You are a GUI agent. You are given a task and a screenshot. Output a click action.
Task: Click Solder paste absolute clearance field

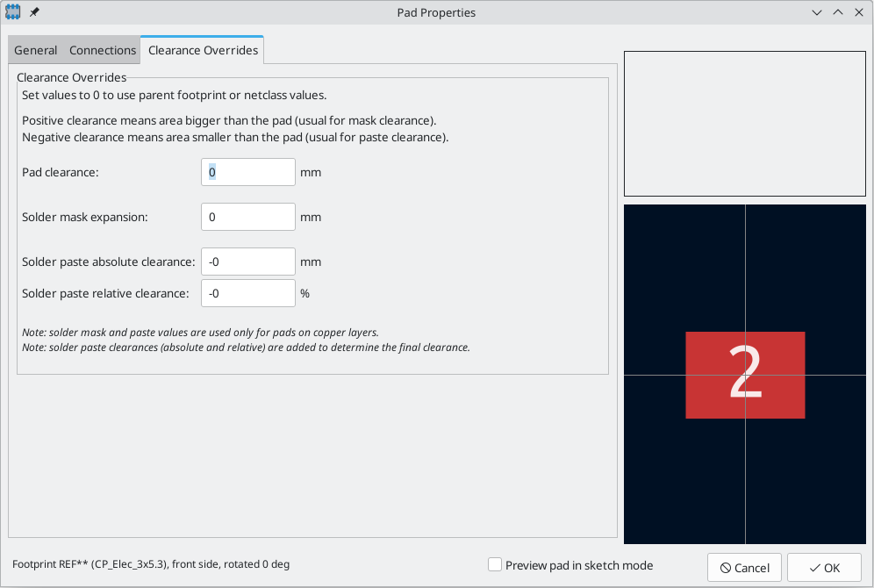click(x=248, y=262)
